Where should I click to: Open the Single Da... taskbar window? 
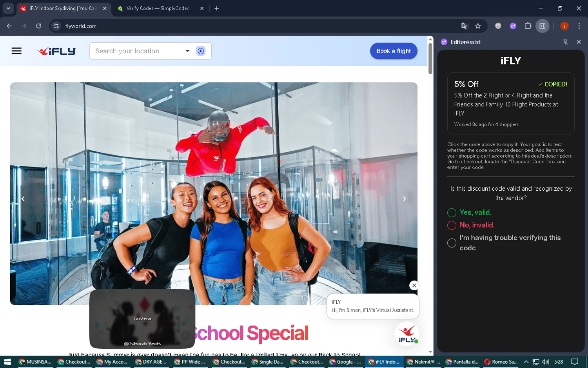pos(267,362)
